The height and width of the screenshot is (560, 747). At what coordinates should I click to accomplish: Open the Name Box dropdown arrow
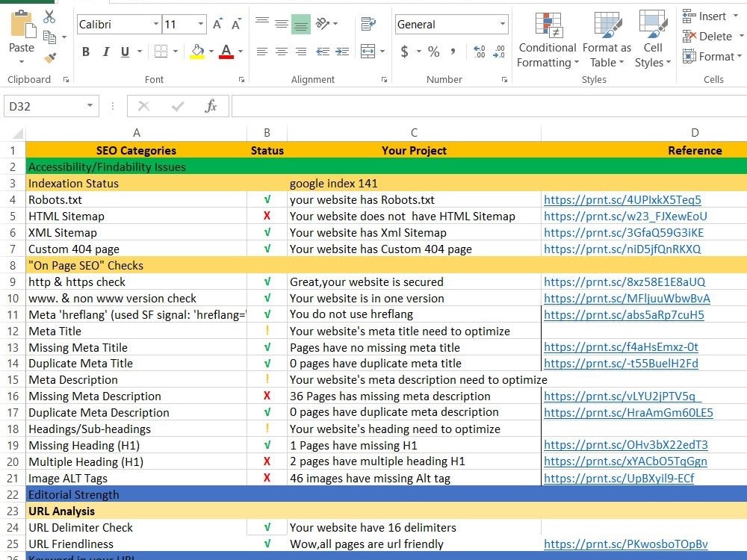pos(90,105)
